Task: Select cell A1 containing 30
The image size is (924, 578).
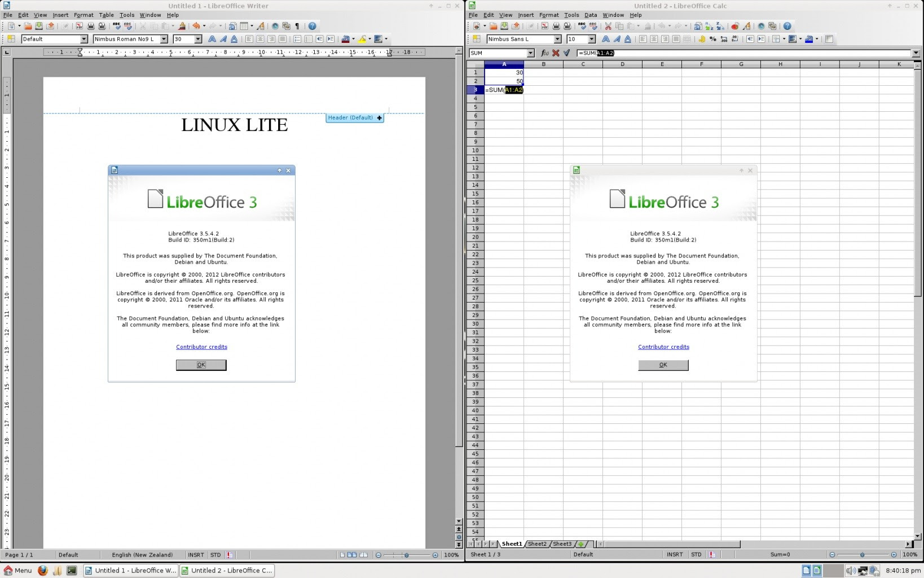Action: [x=504, y=72]
